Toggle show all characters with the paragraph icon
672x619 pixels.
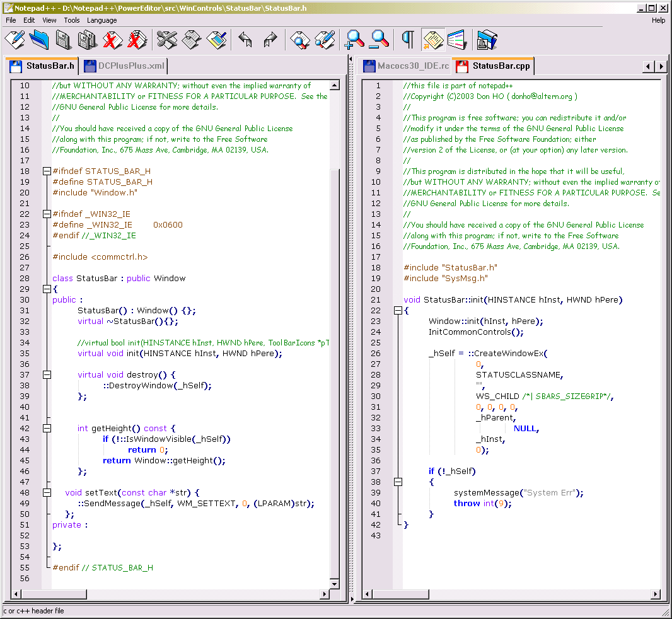pyautogui.click(x=407, y=40)
